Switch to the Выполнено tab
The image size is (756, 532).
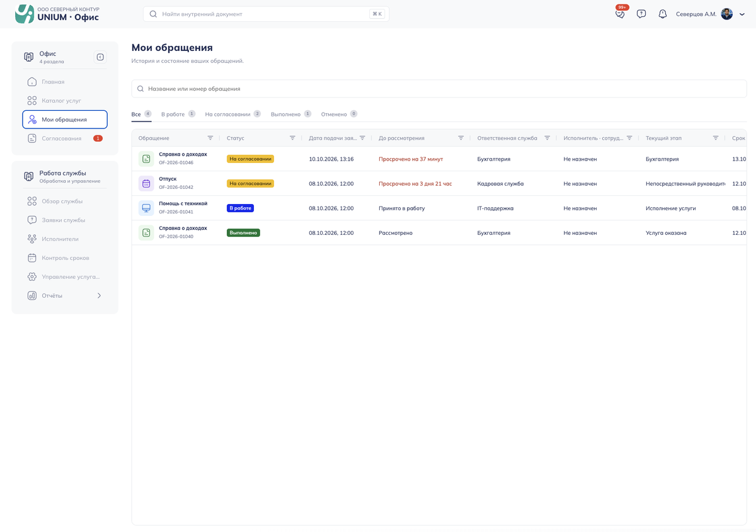[x=291, y=115]
